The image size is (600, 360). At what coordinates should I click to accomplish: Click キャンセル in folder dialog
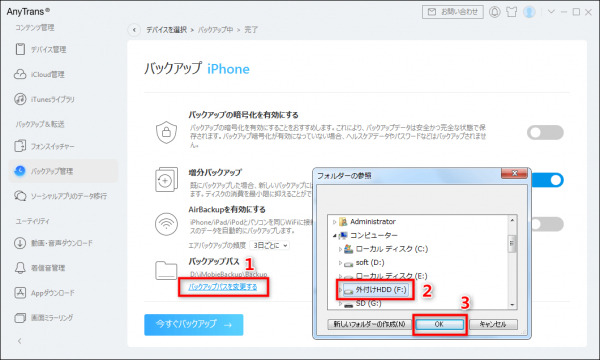click(x=493, y=324)
